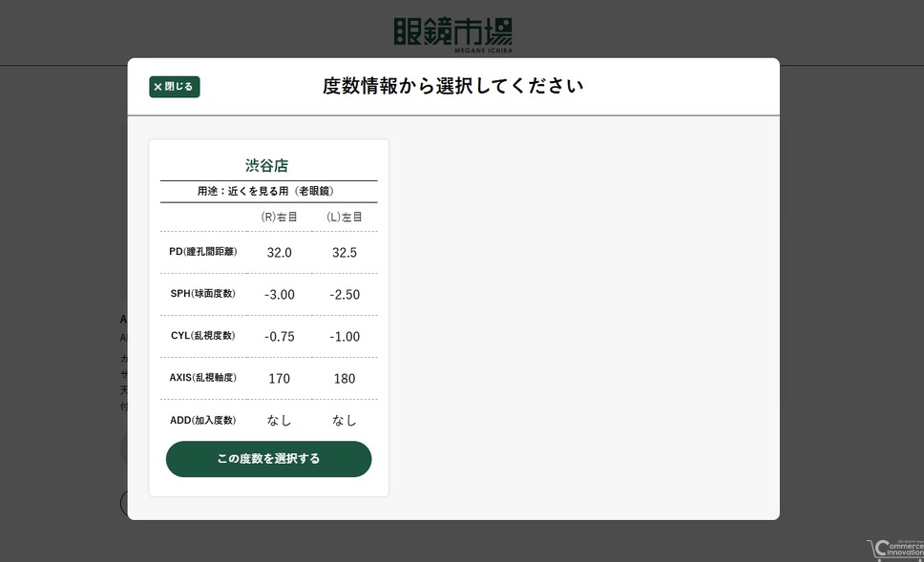This screenshot has height=562, width=924.
Task: Click the CYL value -0.75
Action: 280,337
